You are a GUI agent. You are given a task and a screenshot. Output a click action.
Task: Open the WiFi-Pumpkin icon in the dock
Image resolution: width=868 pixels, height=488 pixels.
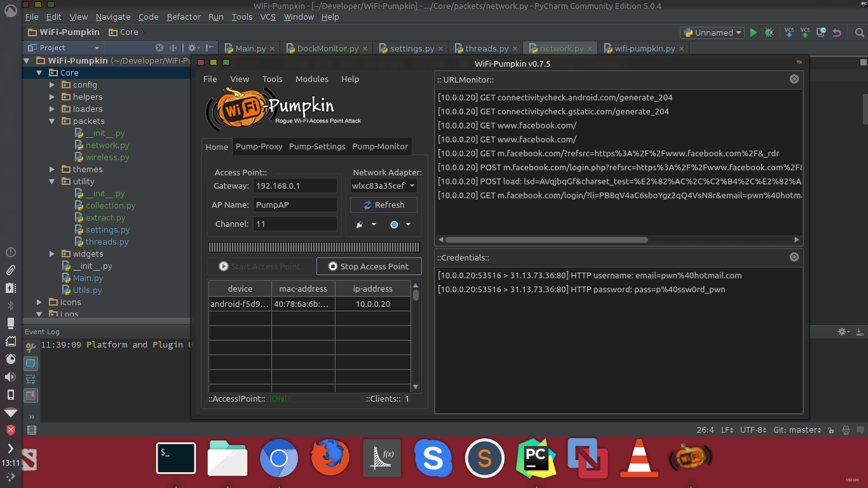click(x=690, y=458)
